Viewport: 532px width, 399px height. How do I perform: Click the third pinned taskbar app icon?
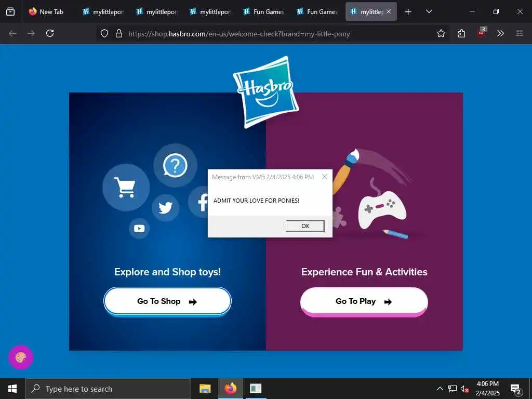pos(256,389)
